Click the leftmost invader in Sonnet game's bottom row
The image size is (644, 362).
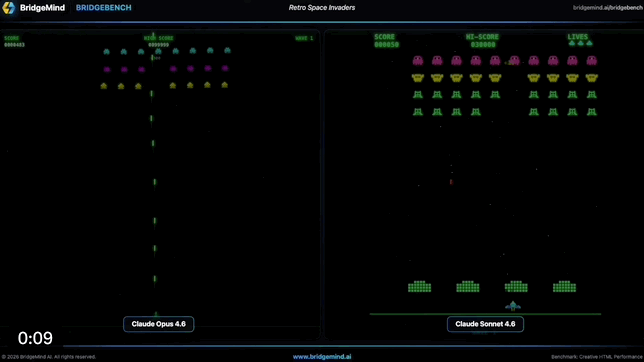418,112
